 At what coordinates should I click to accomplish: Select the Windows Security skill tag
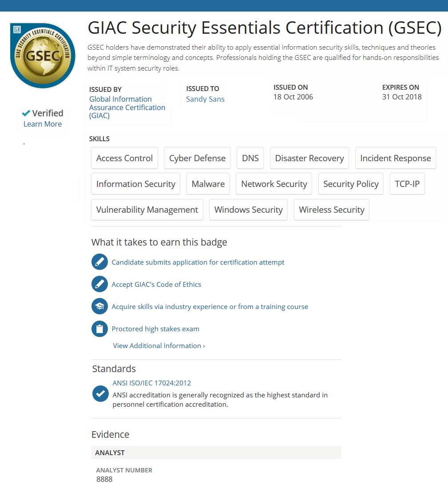248,210
